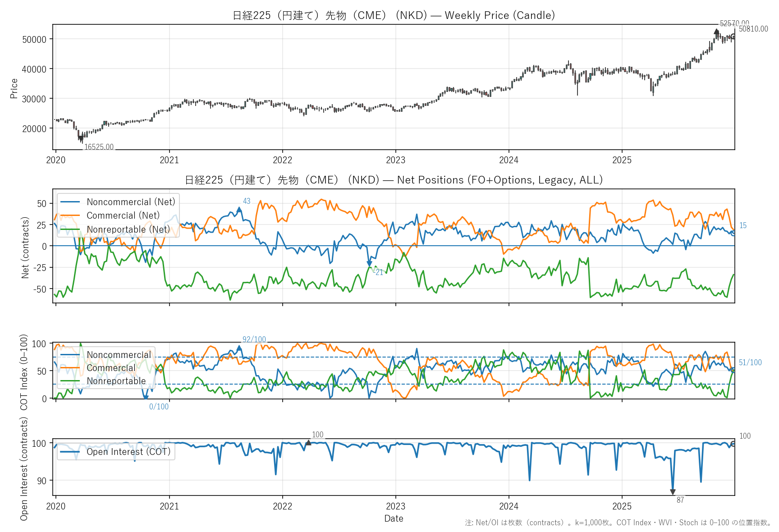The height and width of the screenshot is (532, 779).
Task: Click the latest price circle marker at 50810.00
Action: pyautogui.click(x=733, y=37)
